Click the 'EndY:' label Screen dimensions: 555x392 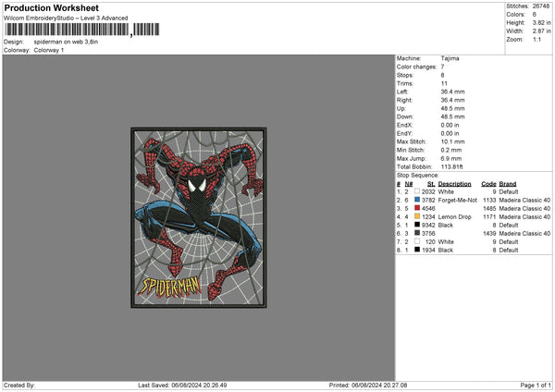point(404,134)
